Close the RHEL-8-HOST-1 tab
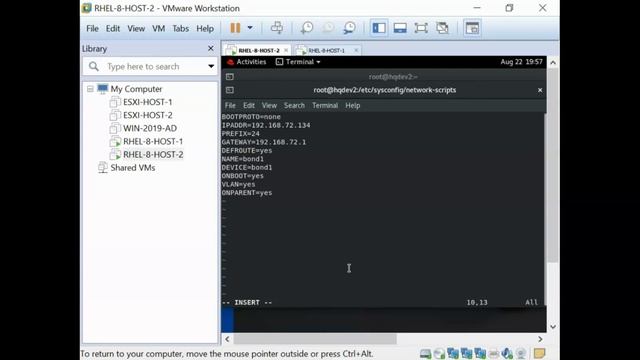Image resolution: width=640 pixels, height=360 pixels. 356,50
